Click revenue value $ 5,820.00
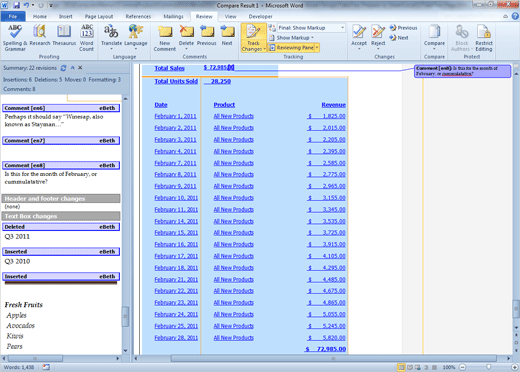Image resolution: width=520 pixels, height=372 pixels. [x=326, y=338]
